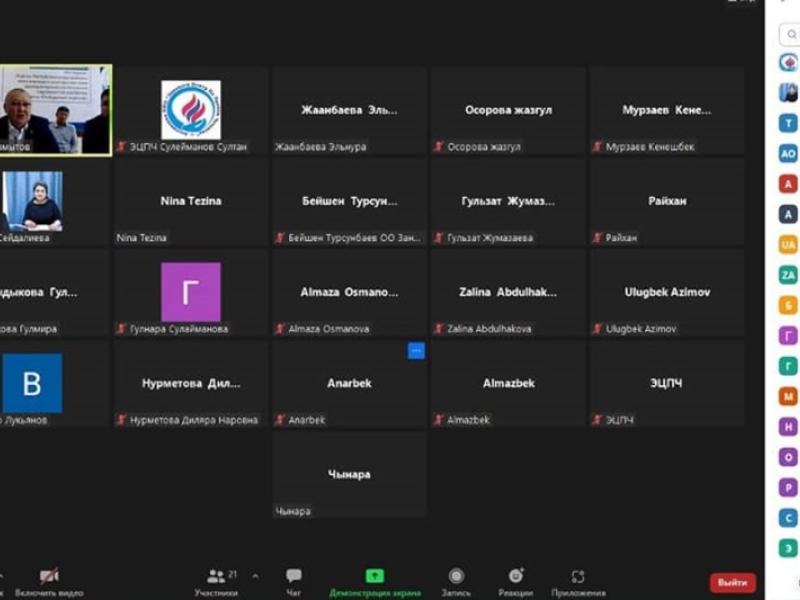Start sharing with Демонстрация экрана
The height and width of the screenshot is (600, 800).
pos(374,580)
